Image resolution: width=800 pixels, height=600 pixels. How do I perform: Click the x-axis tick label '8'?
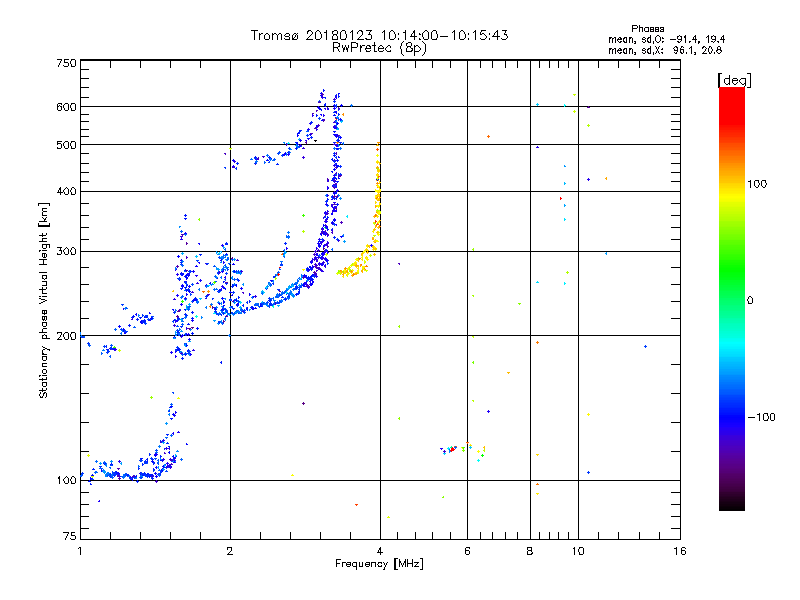click(x=530, y=551)
